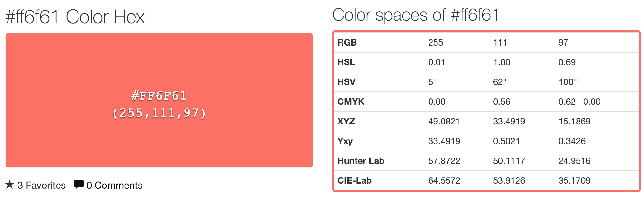Click the RGB red value 255
Viewport: 644px width, 197px height.
[436, 42]
